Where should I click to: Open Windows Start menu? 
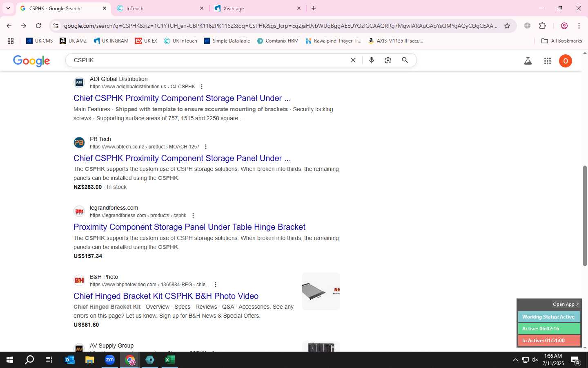pyautogui.click(x=10, y=360)
